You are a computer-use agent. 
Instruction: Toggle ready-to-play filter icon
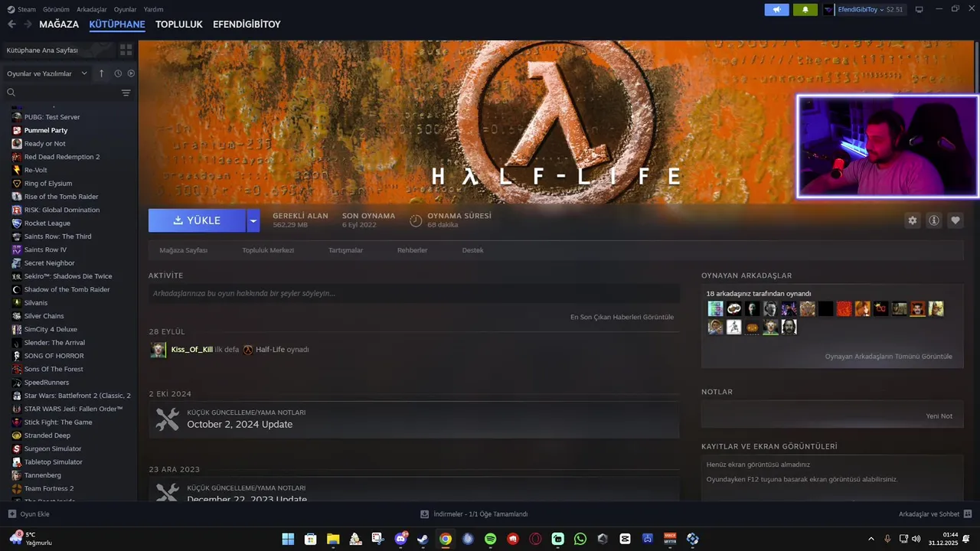[131, 73]
